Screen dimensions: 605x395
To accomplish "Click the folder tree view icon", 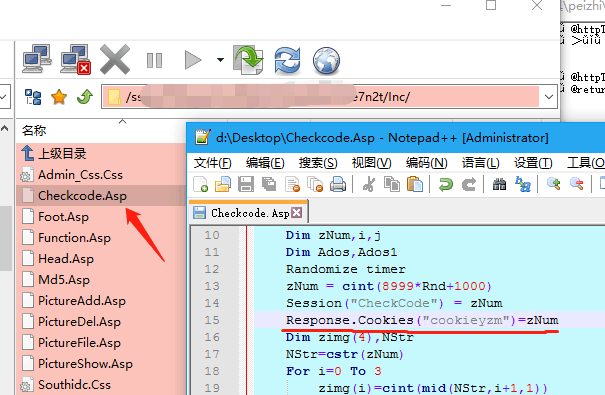I will tap(33, 97).
